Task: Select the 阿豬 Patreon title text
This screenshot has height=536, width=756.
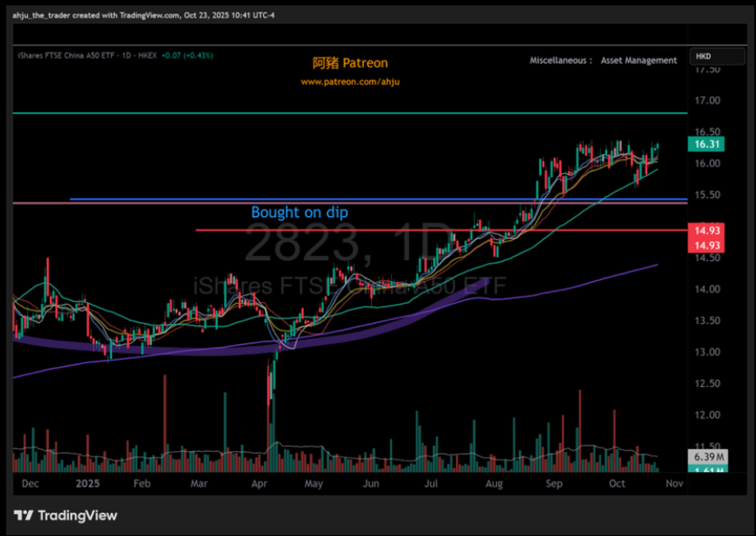Action: (x=350, y=63)
